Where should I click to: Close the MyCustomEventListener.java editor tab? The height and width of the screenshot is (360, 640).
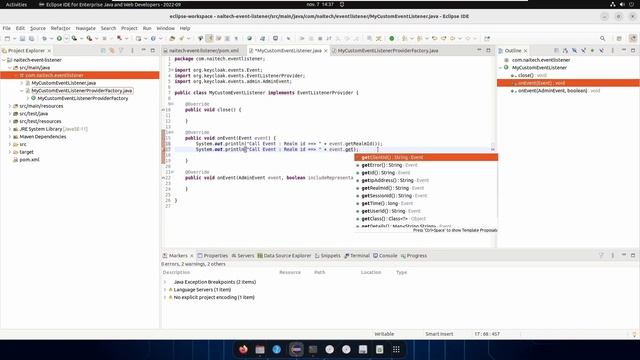326,51
